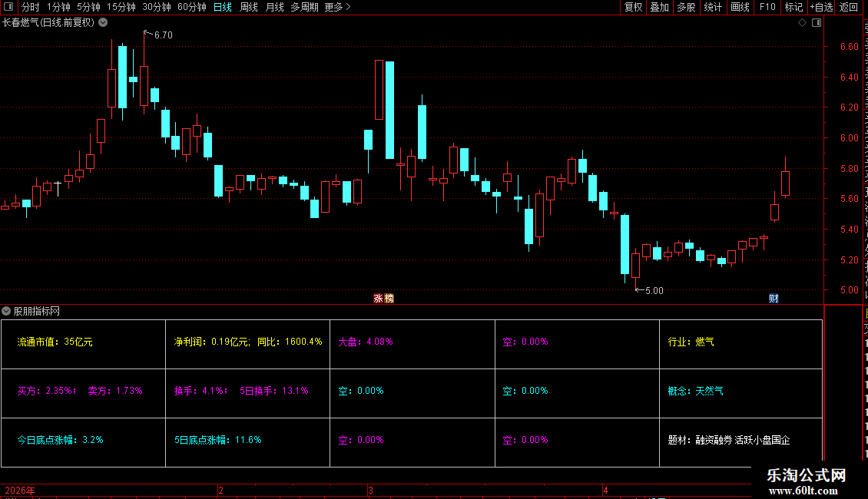Click the 5.40 price axis label
The height and width of the screenshot is (499, 868).
849,229
